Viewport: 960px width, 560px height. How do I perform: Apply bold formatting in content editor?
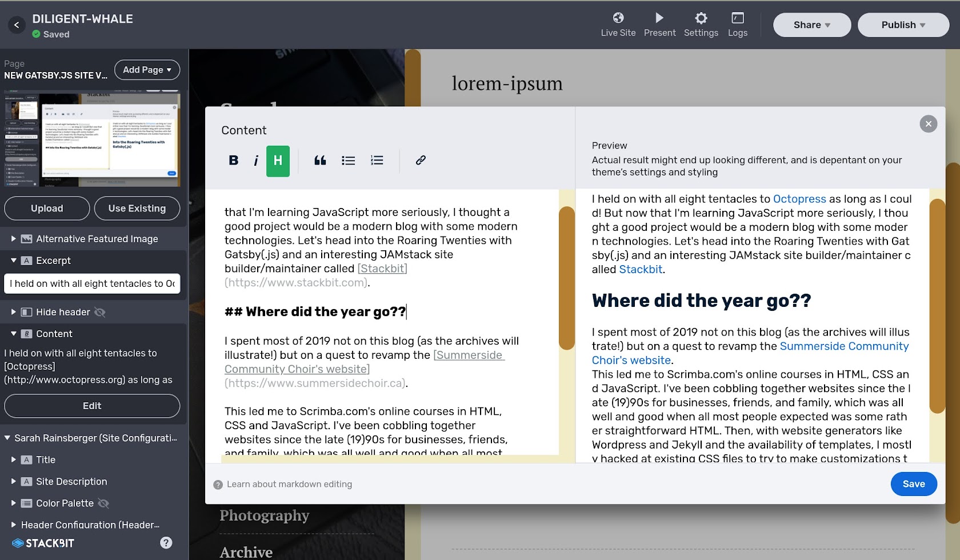233,161
